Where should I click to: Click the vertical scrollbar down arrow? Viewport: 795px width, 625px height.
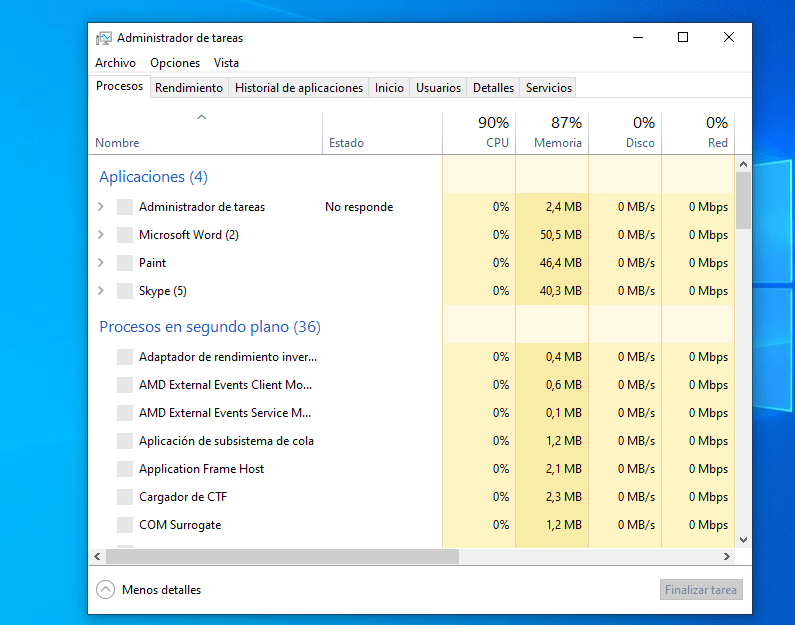743,540
